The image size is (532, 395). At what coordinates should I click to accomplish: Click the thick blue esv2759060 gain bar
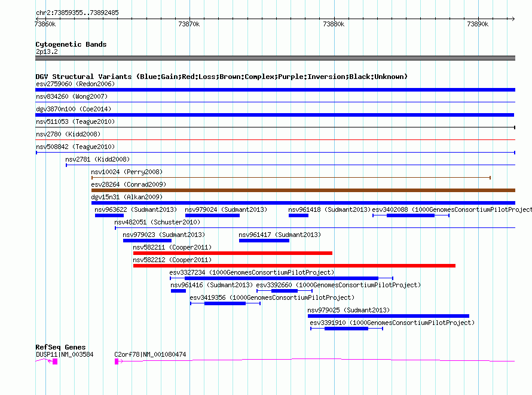tap(275, 90)
